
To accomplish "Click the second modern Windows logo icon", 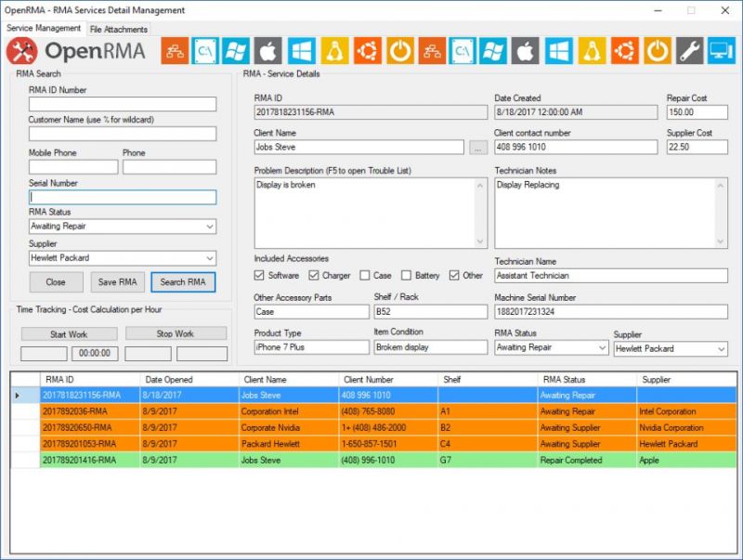I will click(x=559, y=51).
